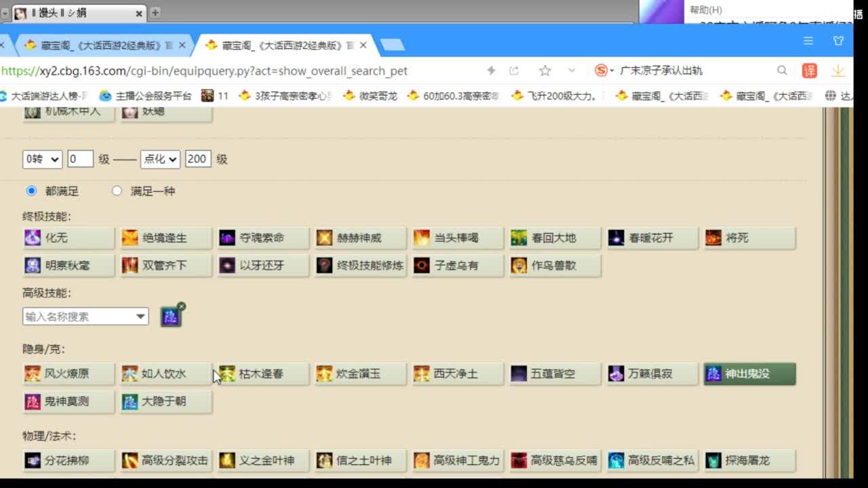Deselect the highlighted 神出鬼没 skill
Viewport: 868px width, 488px height.
[x=749, y=373]
